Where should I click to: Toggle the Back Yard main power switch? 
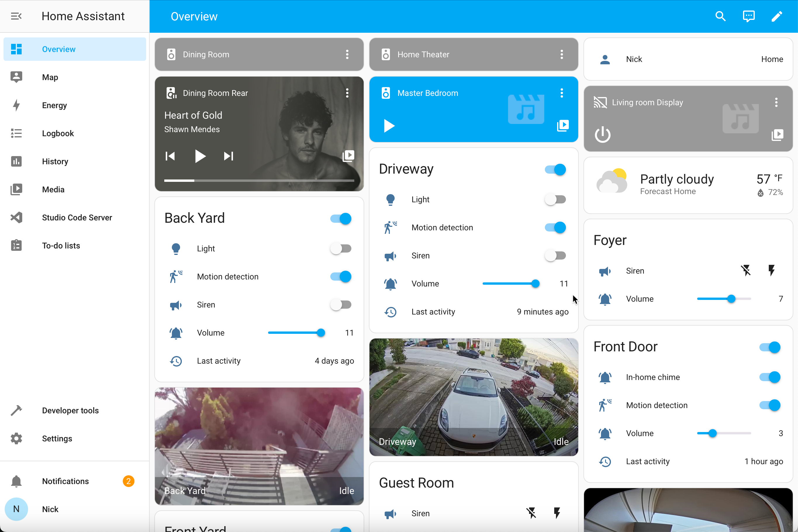(x=341, y=218)
